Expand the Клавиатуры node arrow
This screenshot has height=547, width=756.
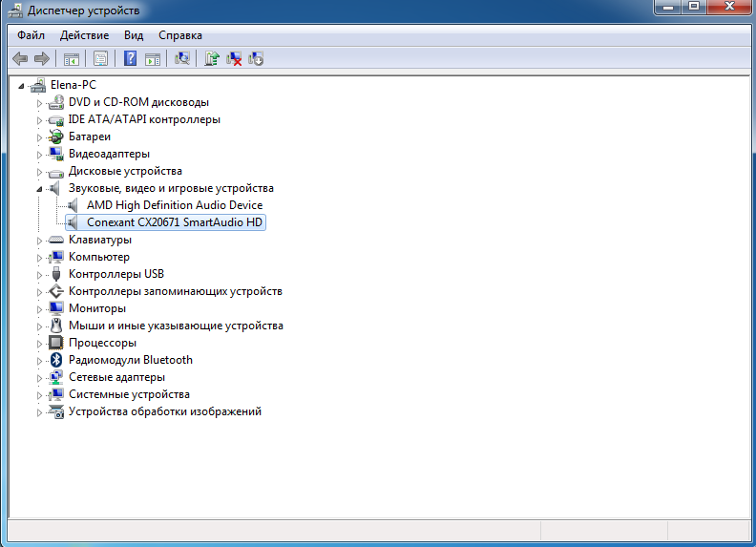pos(39,241)
